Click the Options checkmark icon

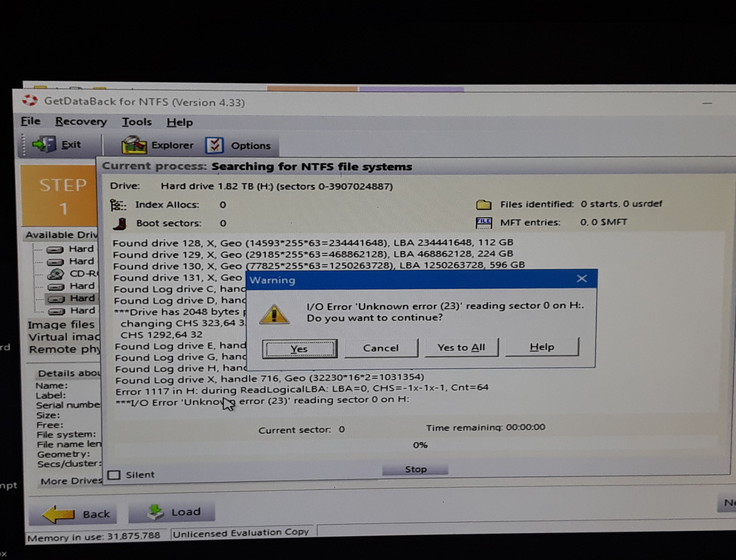click(x=214, y=145)
